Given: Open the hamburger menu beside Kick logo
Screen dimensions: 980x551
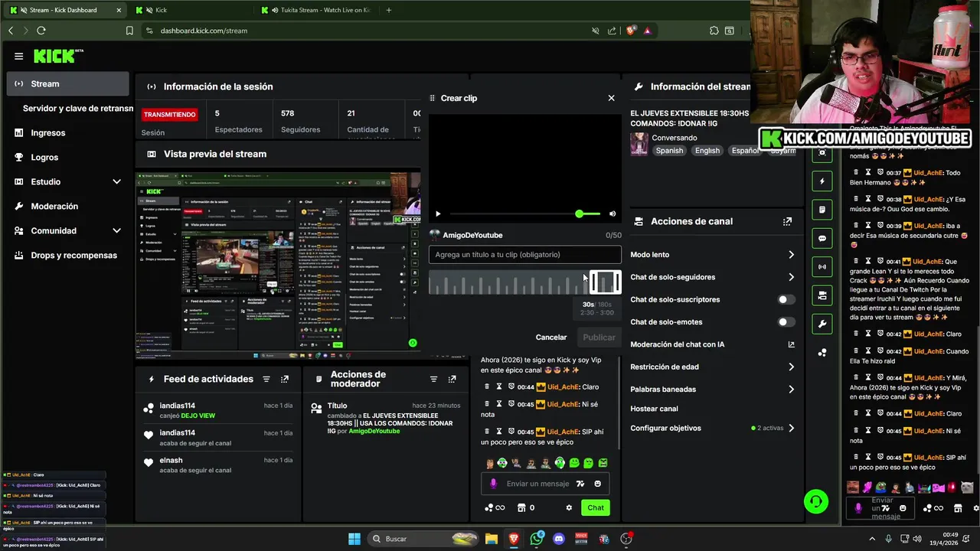Looking at the screenshot, I should tap(18, 56).
